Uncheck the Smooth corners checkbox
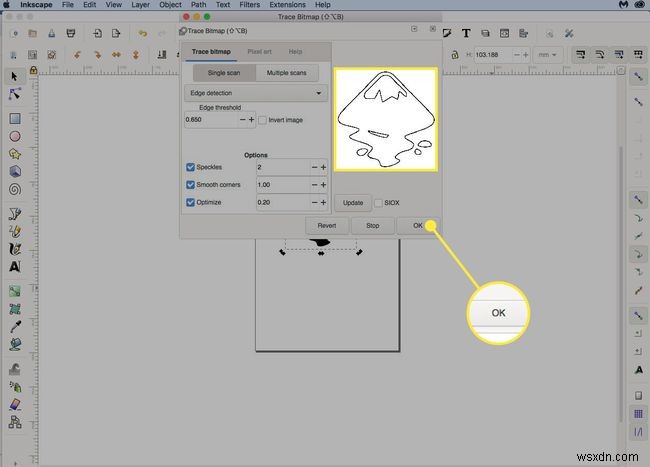The image size is (650, 467). tap(190, 185)
